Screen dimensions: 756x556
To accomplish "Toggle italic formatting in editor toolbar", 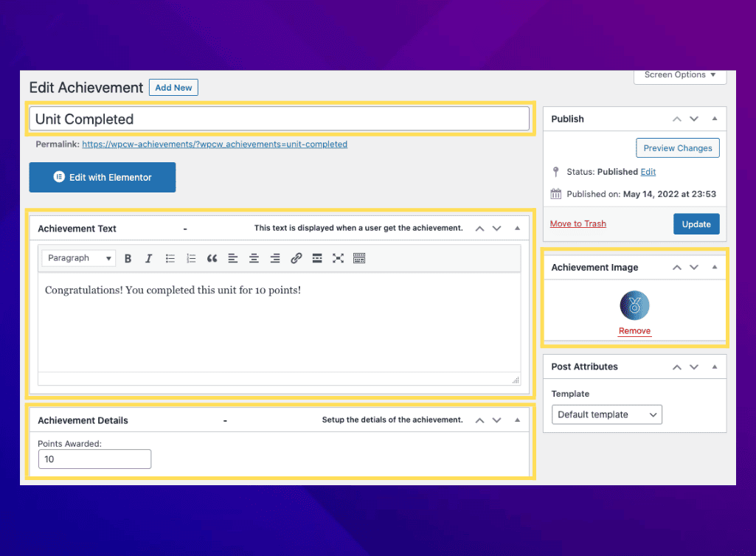I will tap(148, 259).
